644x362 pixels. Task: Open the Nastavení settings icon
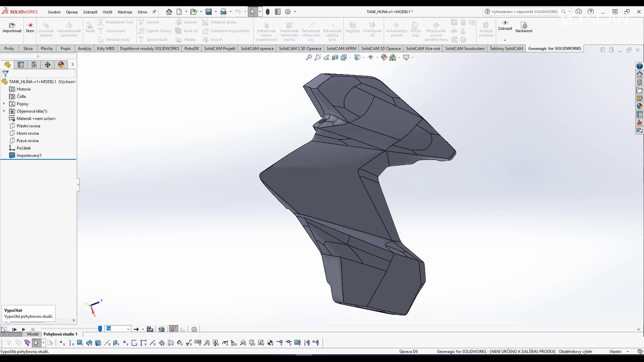click(x=524, y=25)
